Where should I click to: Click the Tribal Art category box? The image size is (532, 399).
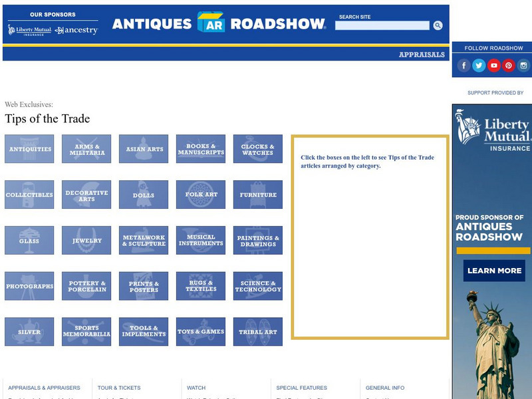pyautogui.click(x=258, y=331)
